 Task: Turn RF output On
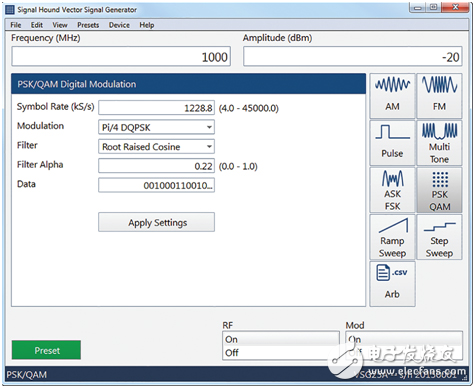tap(280, 339)
